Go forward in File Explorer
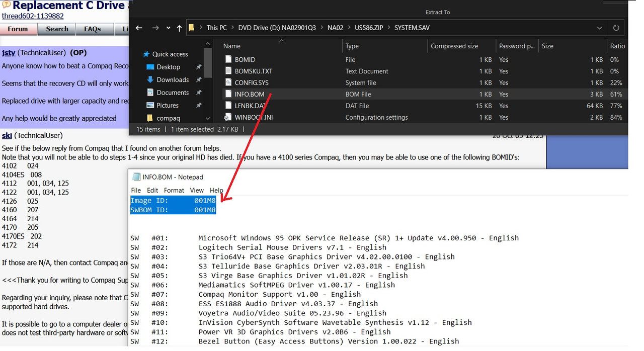This screenshot has height=351, width=644. tap(156, 28)
